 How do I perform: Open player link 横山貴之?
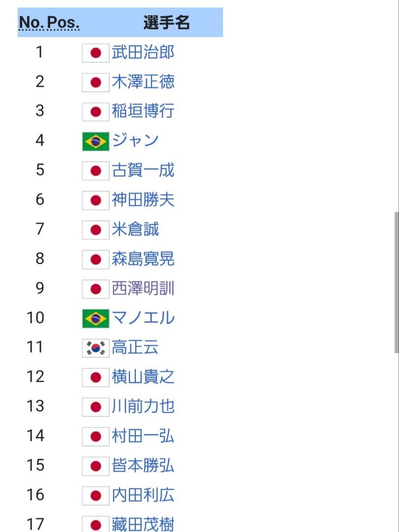[143, 377]
